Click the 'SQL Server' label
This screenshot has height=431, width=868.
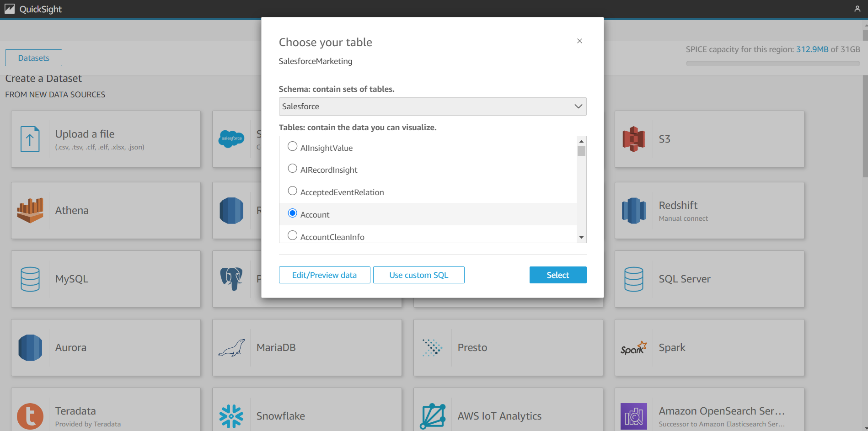point(685,279)
